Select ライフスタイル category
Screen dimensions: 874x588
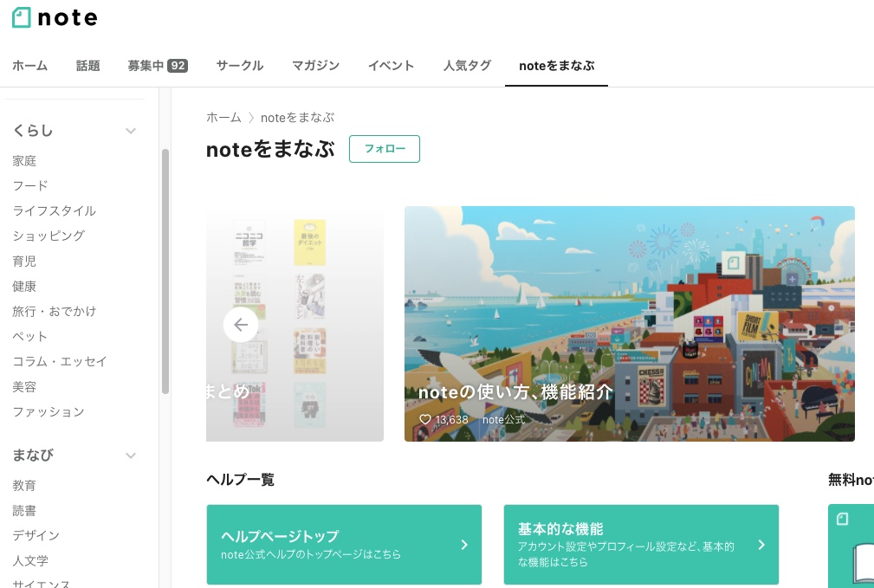tap(54, 210)
